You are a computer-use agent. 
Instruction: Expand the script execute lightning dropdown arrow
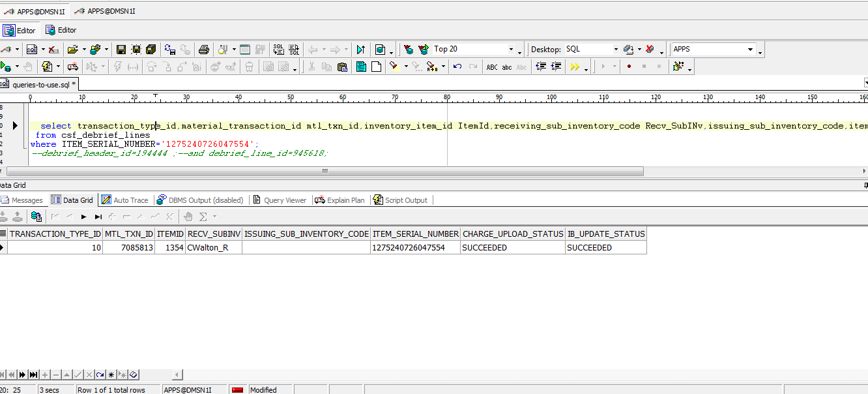(58, 67)
